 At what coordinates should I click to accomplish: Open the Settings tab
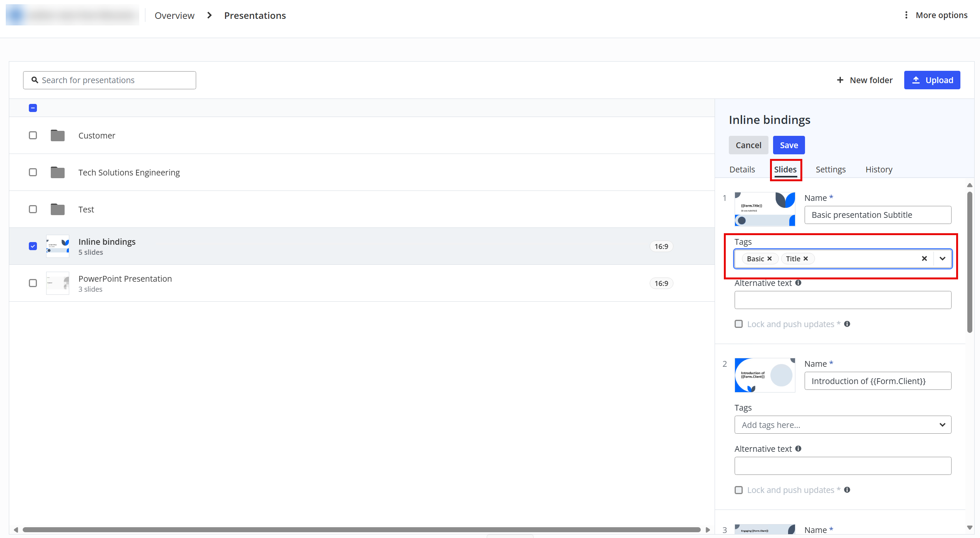click(x=830, y=169)
